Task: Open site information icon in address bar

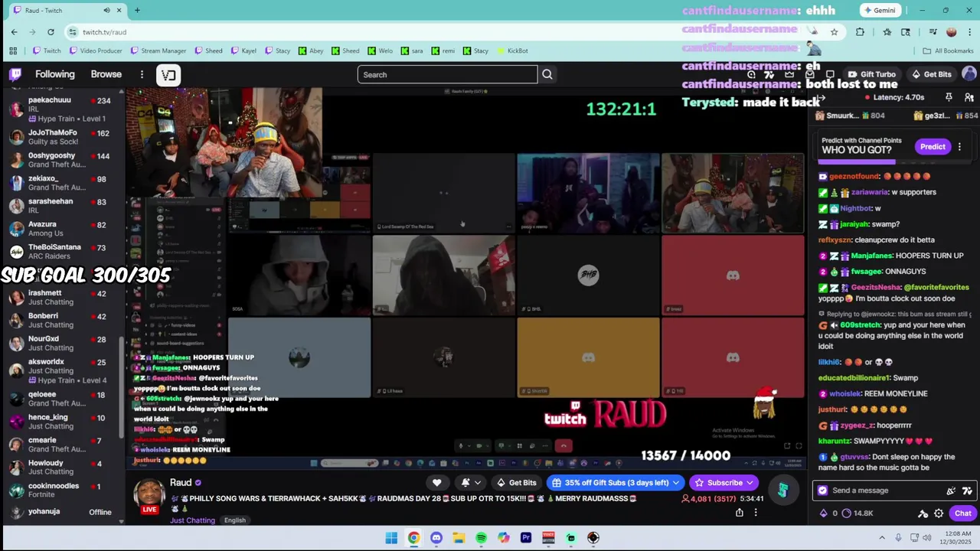Action: click(72, 32)
